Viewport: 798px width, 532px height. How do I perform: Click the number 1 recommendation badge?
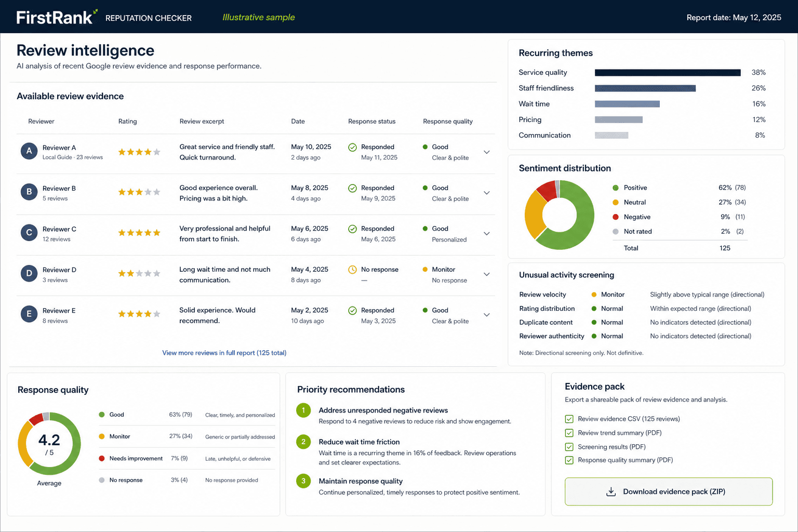pyautogui.click(x=303, y=410)
